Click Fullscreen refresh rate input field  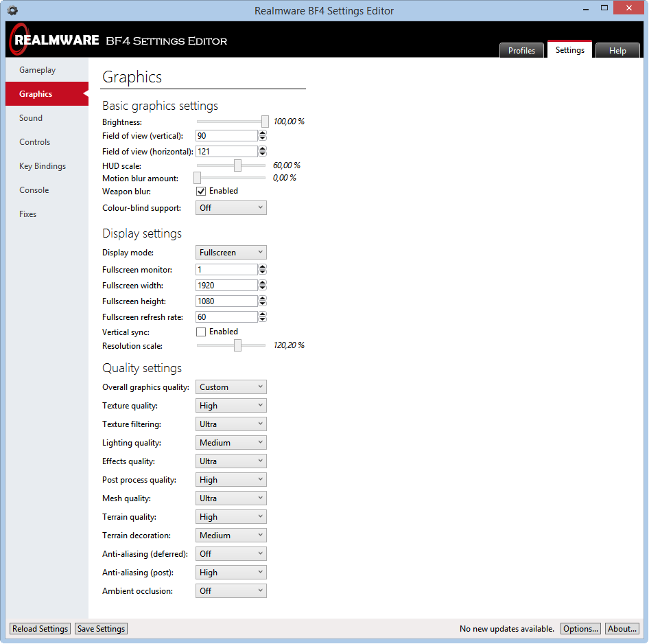pyautogui.click(x=227, y=317)
